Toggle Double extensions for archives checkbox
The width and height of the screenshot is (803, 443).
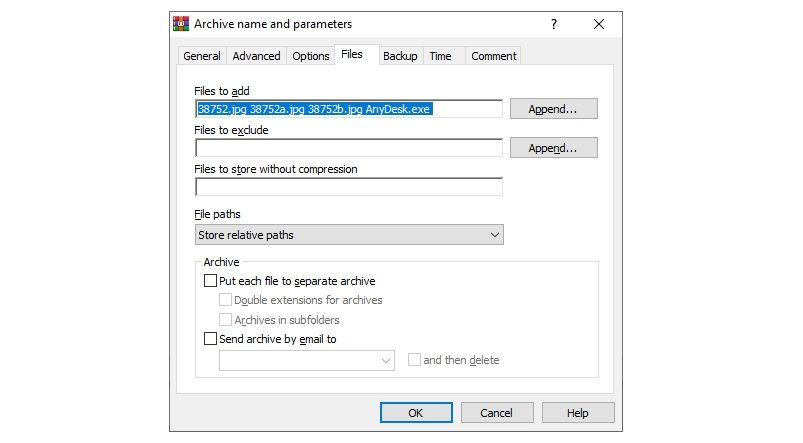(x=225, y=300)
